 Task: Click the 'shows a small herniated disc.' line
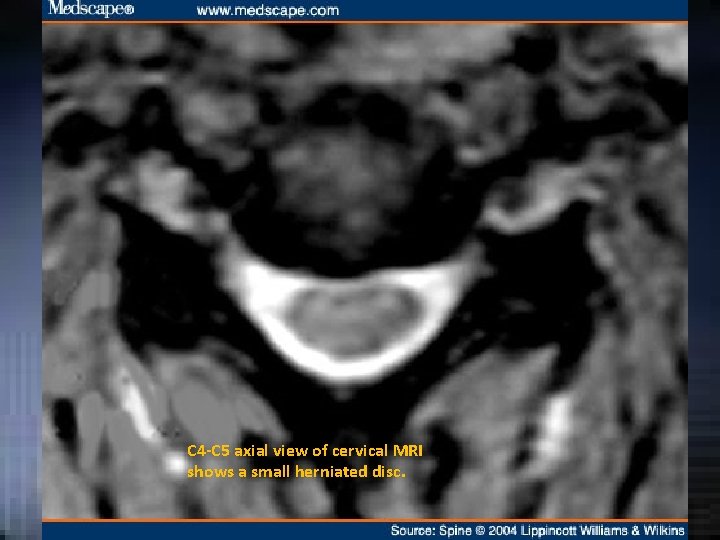click(296, 472)
